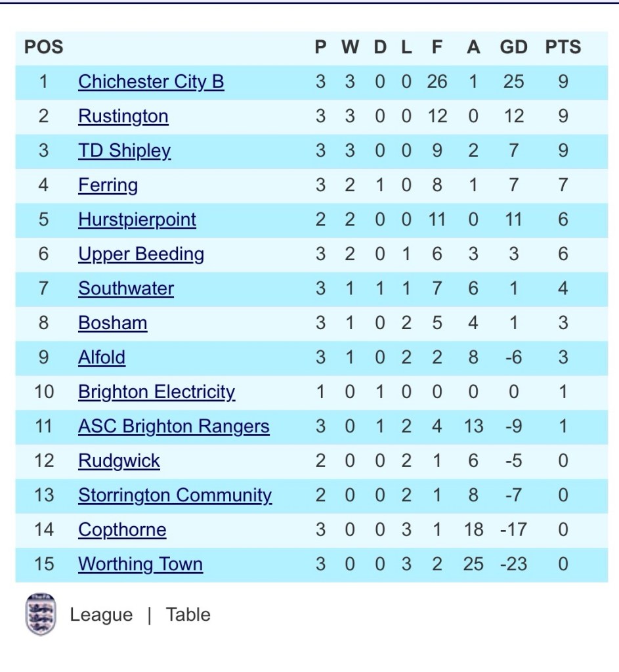The width and height of the screenshot is (619, 672).
Task: Click the Alfold team link
Action: point(102,357)
